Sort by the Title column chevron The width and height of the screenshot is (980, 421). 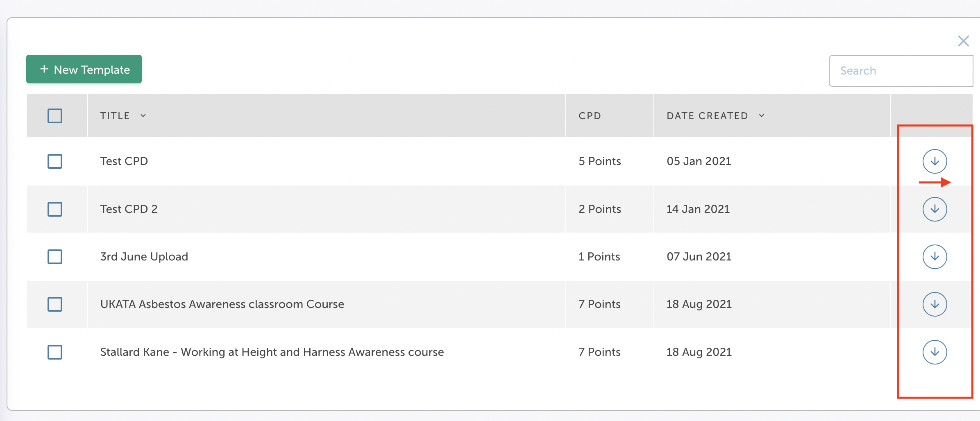[143, 116]
